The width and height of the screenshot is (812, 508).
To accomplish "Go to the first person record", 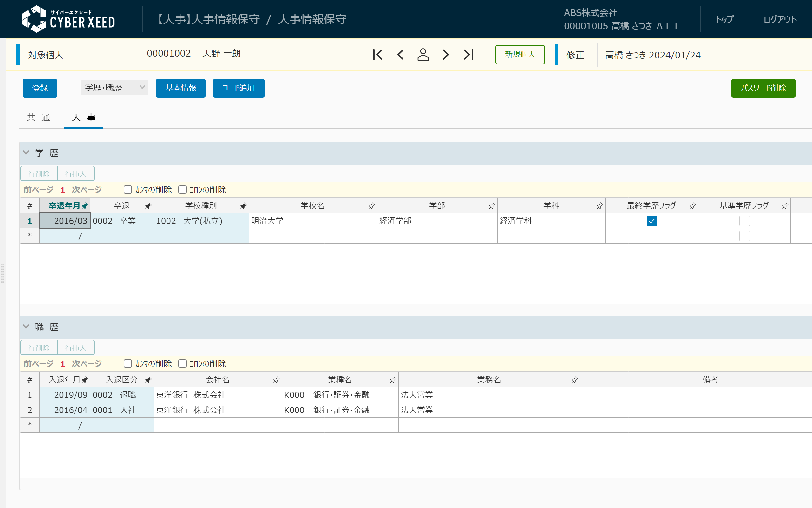I will pos(377,55).
